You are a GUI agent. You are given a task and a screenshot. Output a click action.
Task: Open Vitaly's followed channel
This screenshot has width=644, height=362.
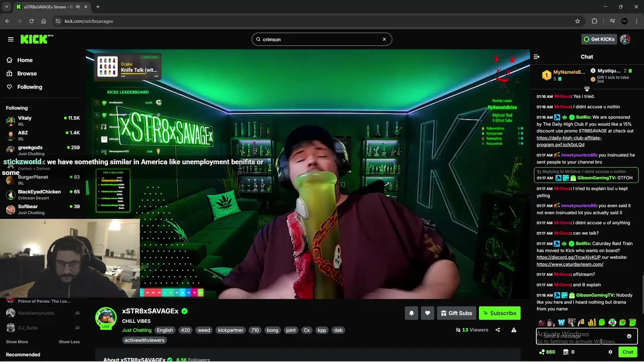(43, 121)
